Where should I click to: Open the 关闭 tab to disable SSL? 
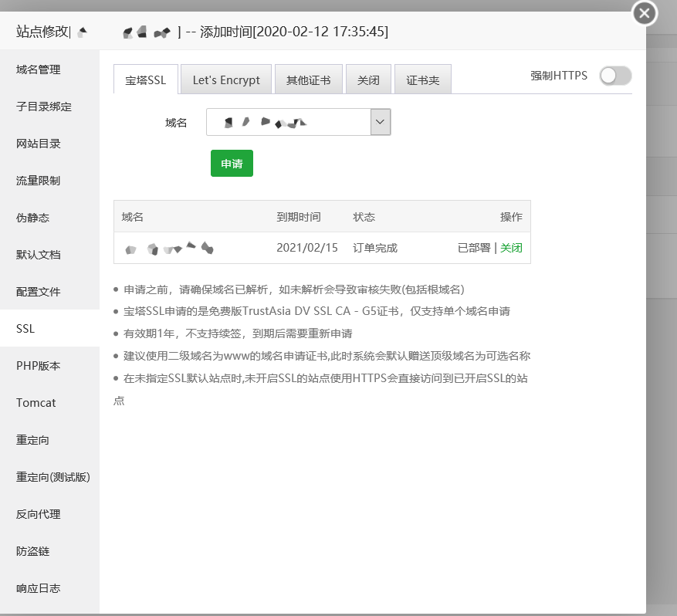click(x=368, y=79)
